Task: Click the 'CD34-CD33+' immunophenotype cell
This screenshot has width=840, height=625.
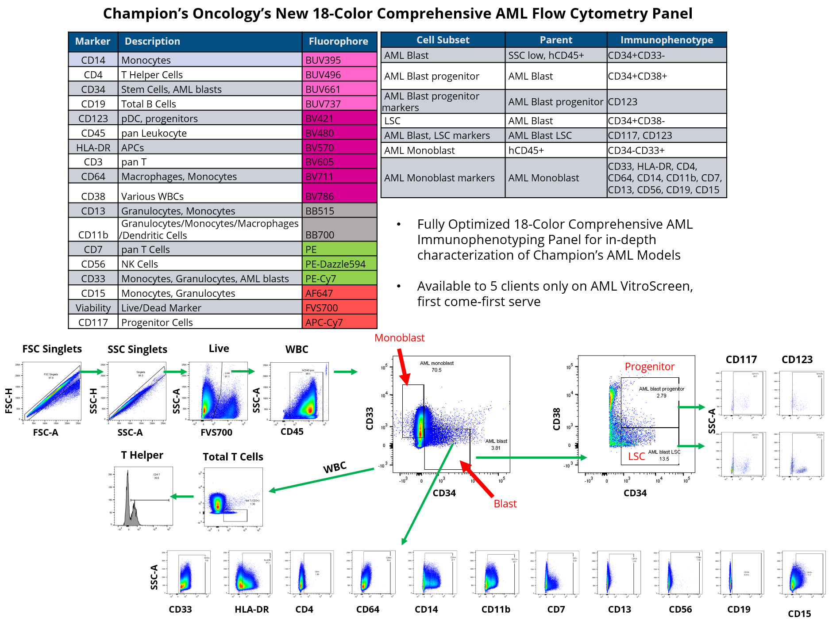Action: [667, 150]
